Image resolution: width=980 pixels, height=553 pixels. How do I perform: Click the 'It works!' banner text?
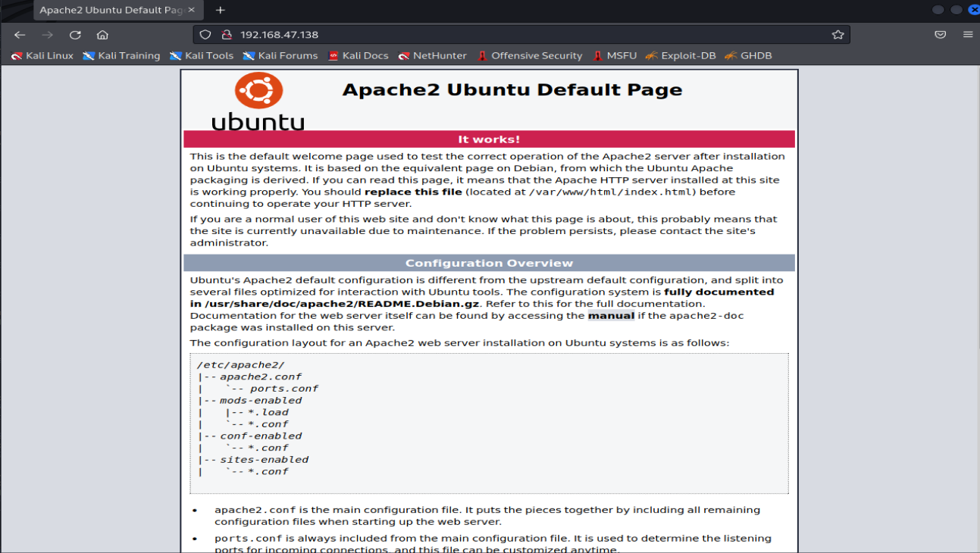489,139
